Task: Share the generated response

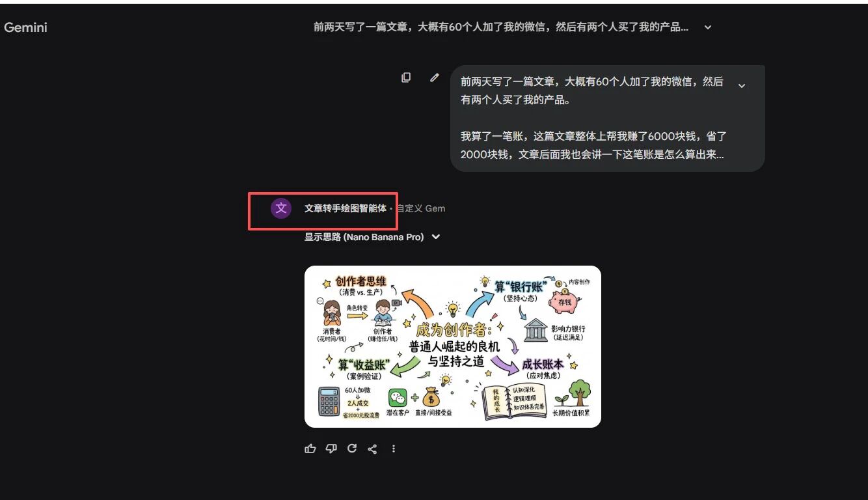Action: point(372,448)
